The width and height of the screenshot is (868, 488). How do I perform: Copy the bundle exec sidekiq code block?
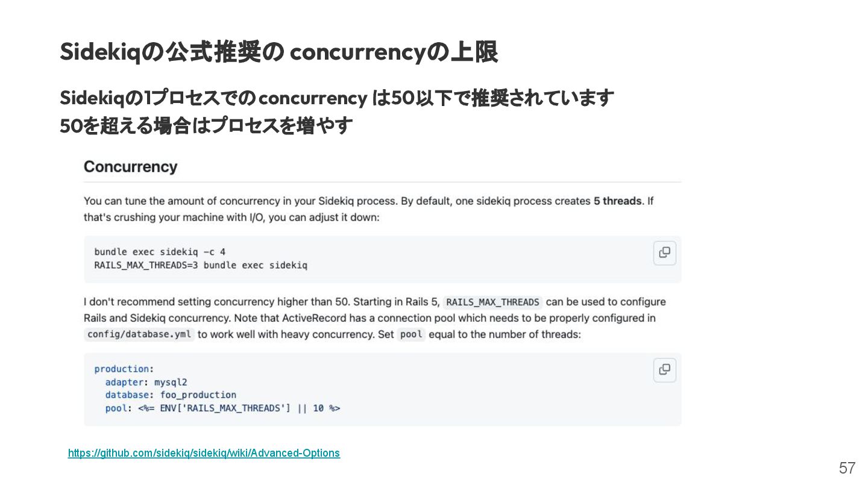664,253
